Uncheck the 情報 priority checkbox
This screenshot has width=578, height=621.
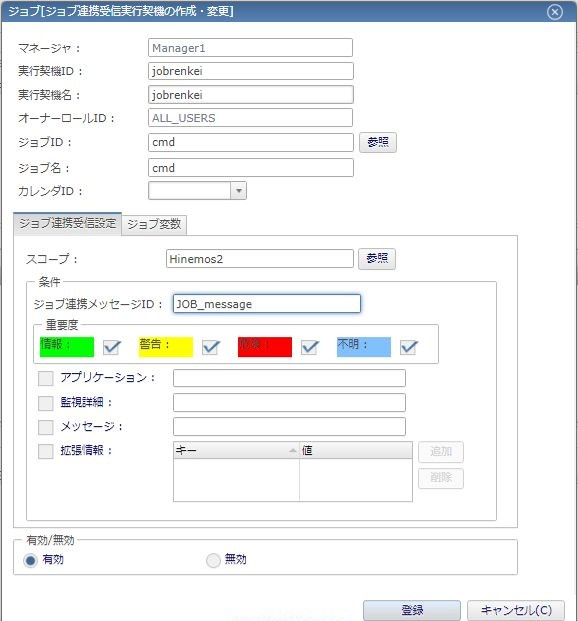111,347
